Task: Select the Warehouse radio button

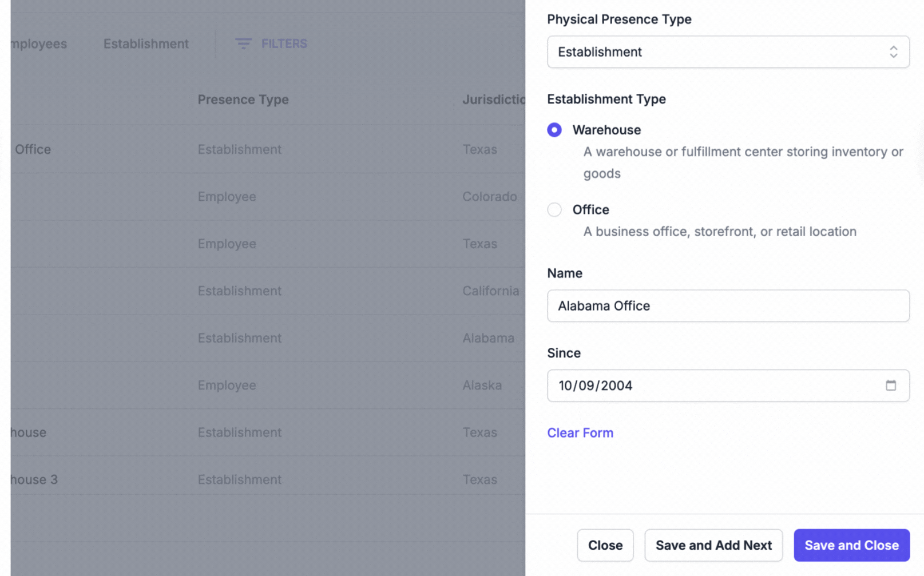Action: click(x=554, y=130)
